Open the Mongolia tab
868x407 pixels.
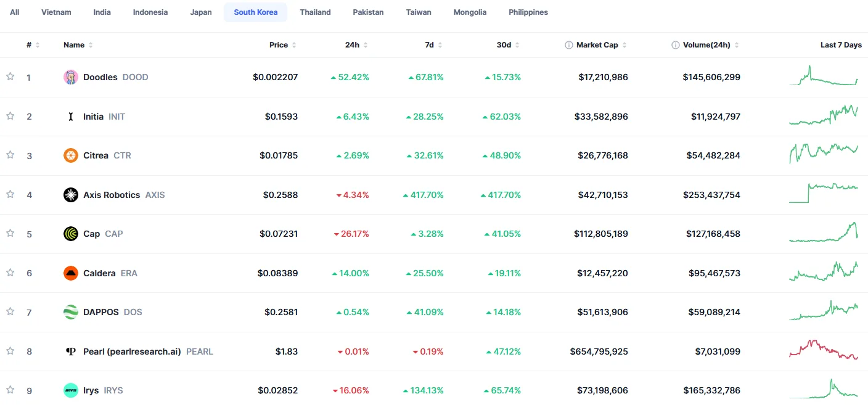(x=470, y=12)
